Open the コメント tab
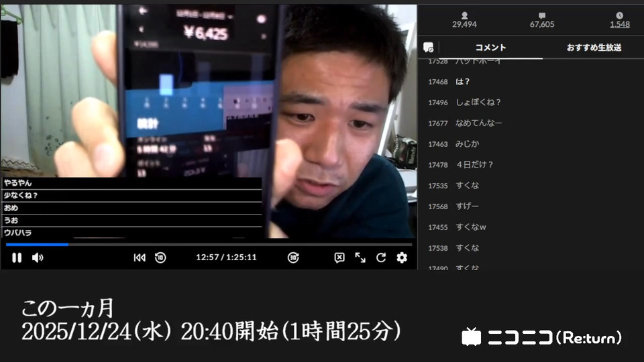This screenshot has height=362, width=644. 490,48
